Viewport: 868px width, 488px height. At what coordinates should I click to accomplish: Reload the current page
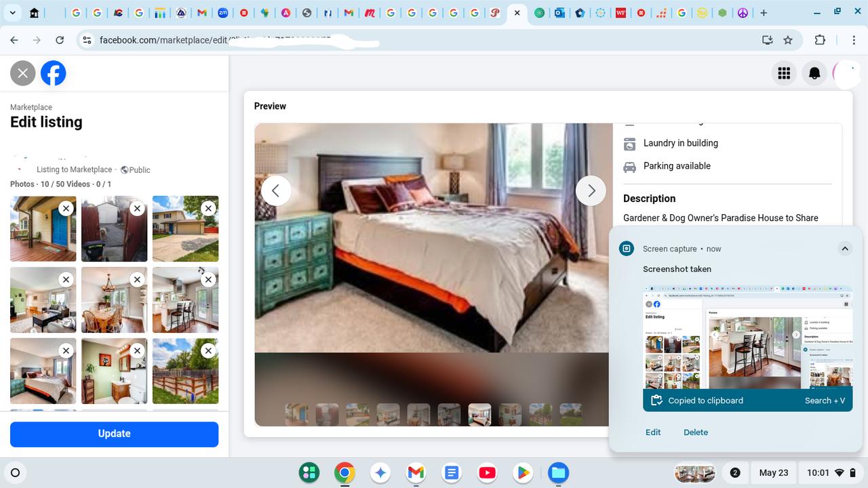tap(60, 40)
